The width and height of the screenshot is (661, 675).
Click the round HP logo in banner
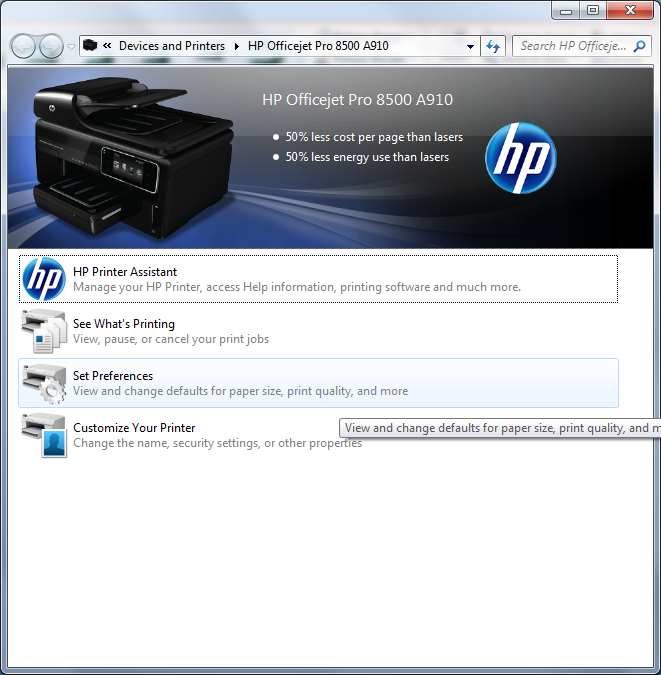(521, 158)
